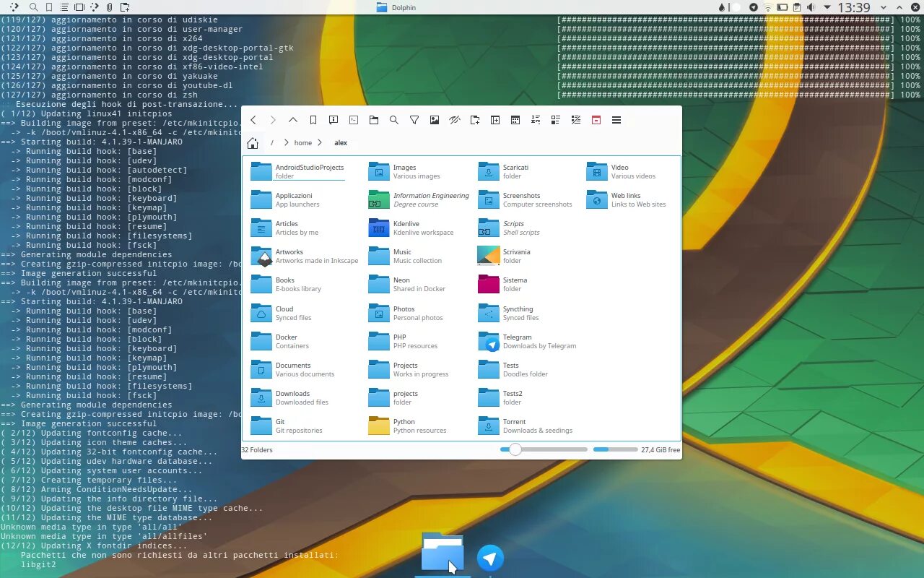Viewport: 924px width, 578px height.
Task: Switch to details view mode
Action: point(556,120)
